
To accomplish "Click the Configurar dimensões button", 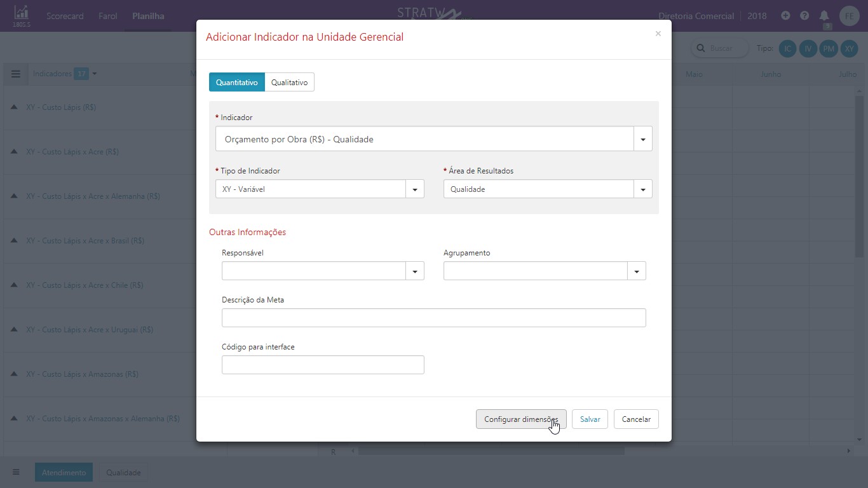I will pos(521,419).
